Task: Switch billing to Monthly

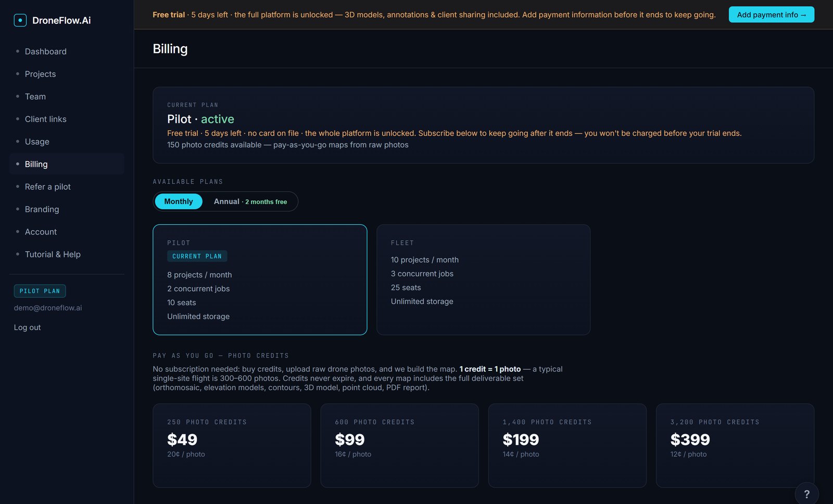Action: click(x=179, y=201)
